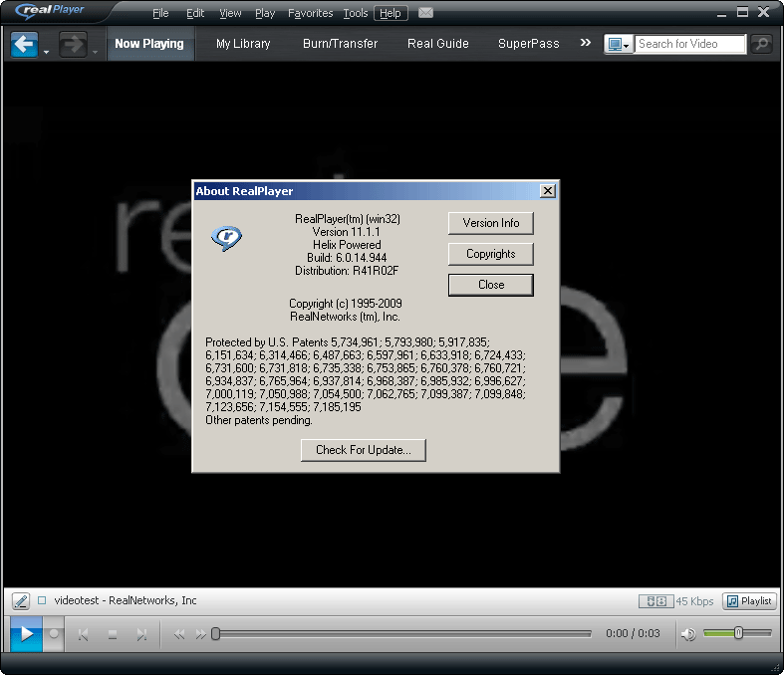Open the search type dropdown with monitor icon
Viewport: 784px width, 675px height.
[x=619, y=44]
